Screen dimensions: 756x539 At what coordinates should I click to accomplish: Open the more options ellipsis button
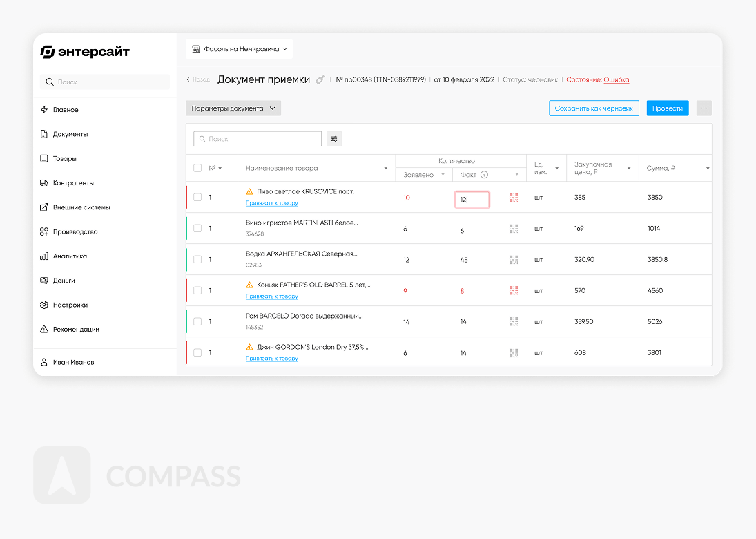click(704, 108)
